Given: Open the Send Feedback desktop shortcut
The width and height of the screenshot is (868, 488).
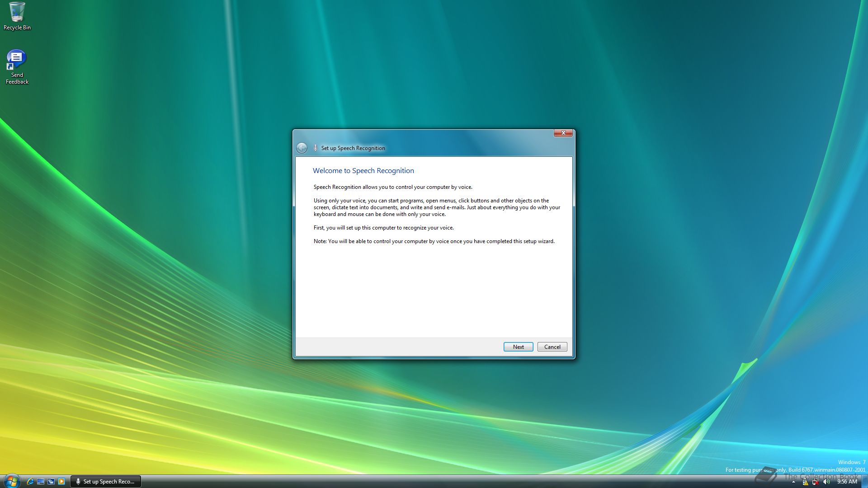Looking at the screenshot, I should click(x=17, y=67).
